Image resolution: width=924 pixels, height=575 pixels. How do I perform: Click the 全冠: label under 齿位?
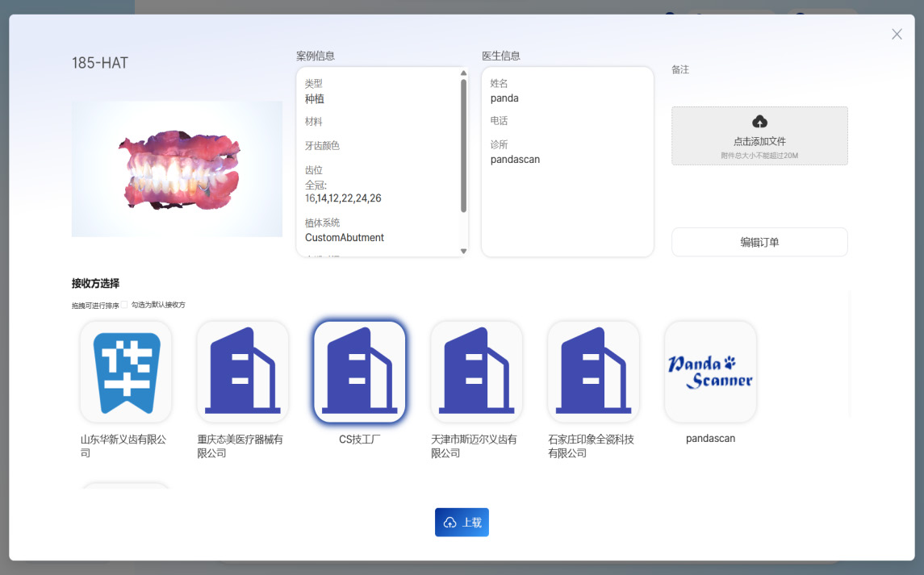[x=316, y=185]
